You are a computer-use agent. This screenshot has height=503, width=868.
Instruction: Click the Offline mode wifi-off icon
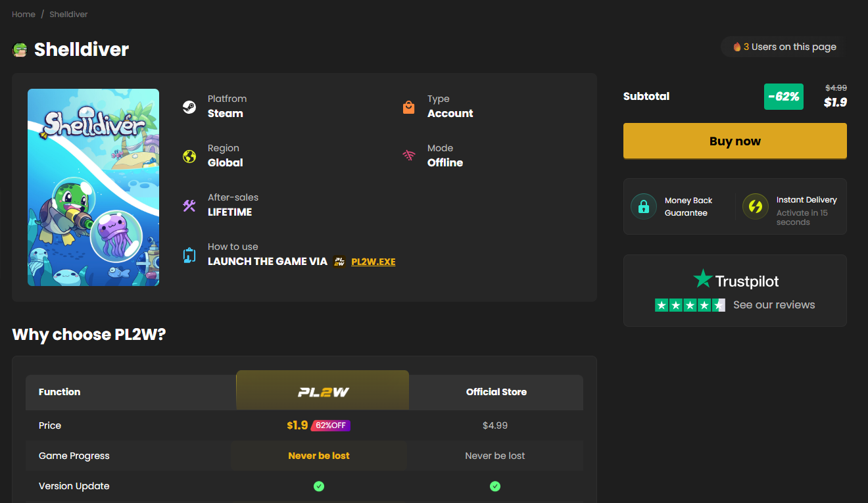(x=409, y=156)
